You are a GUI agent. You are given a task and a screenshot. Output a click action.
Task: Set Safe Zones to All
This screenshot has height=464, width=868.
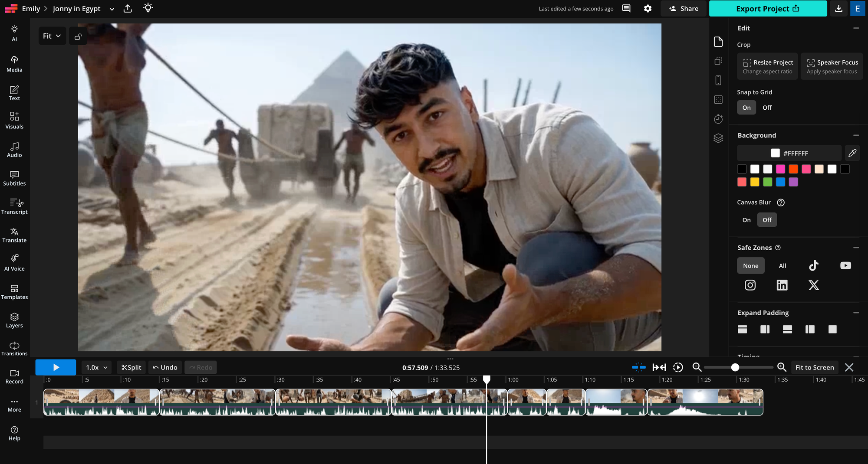click(x=783, y=266)
